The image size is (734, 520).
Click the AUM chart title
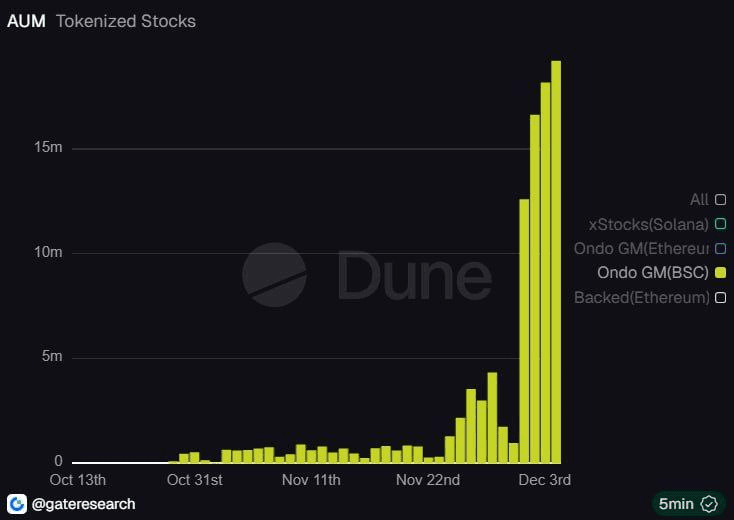pos(26,20)
